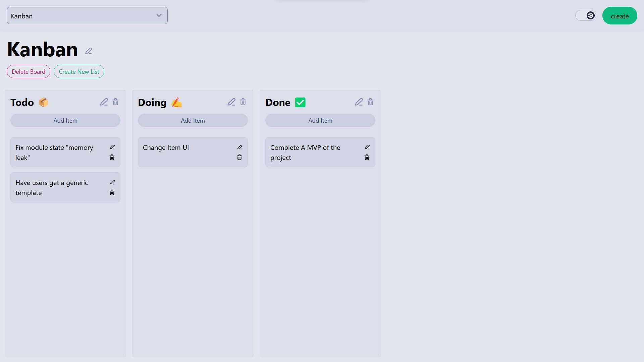Edit the Done list title with its pencil icon
The height and width of the screenshot is (362, 644).
pos(359,102)
